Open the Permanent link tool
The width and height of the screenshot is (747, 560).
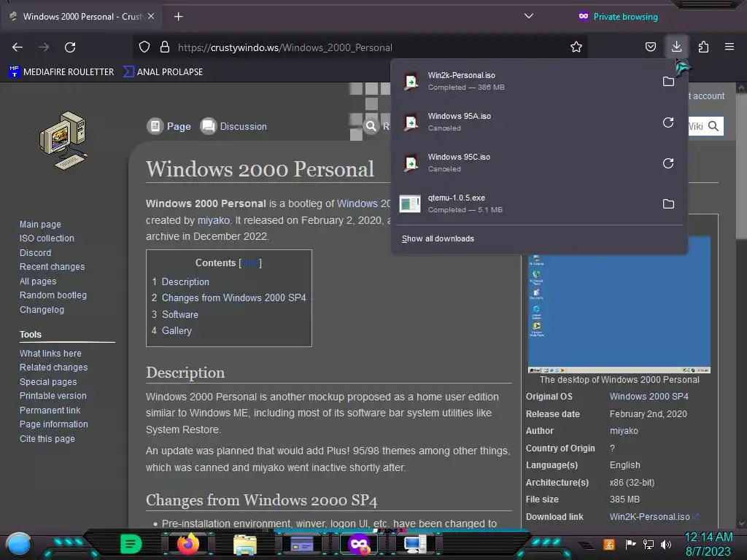coord(50,410)
